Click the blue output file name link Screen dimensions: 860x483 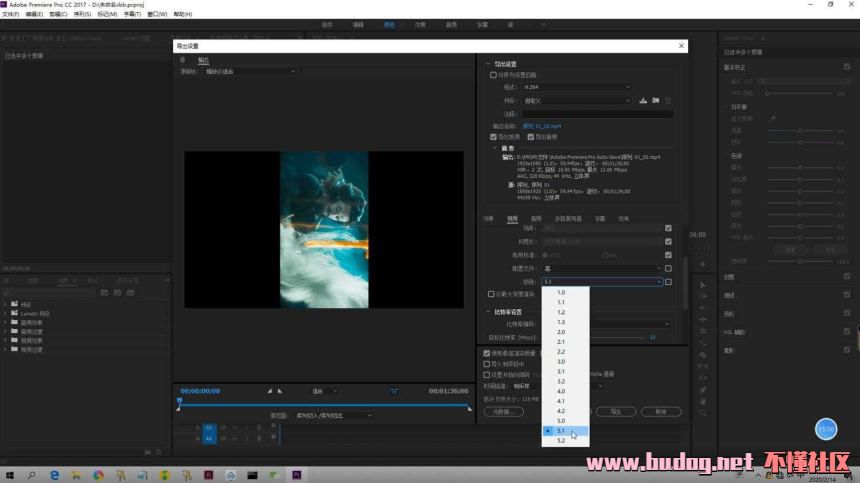point(542,127)
